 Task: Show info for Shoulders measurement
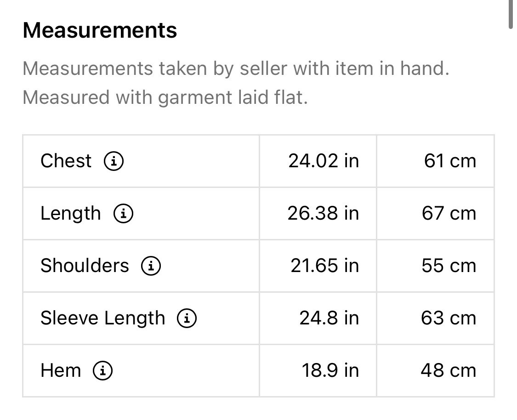[x=151, y=266]
